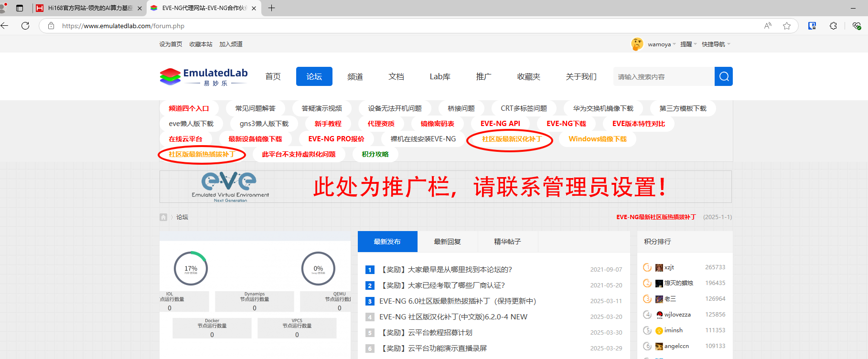
Task: Switch to the 最新发布 tab
Action: click(387, 242)
